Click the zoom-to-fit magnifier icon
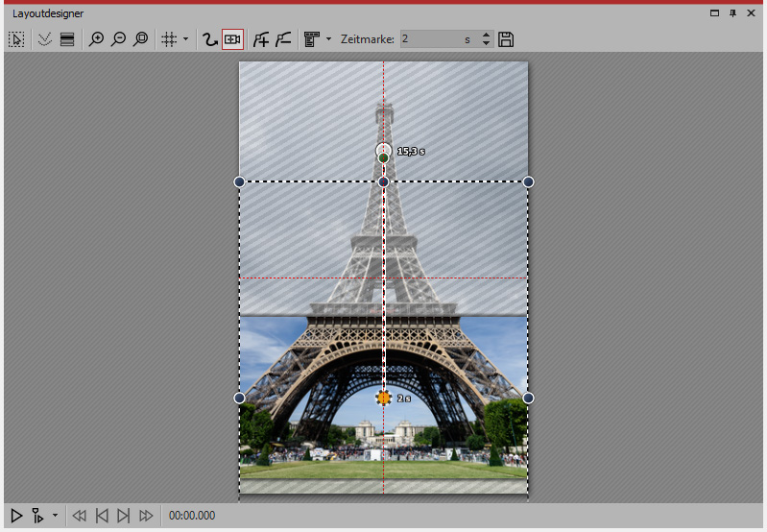The width and height of the screenshot is (767, 532). [141, 39]
